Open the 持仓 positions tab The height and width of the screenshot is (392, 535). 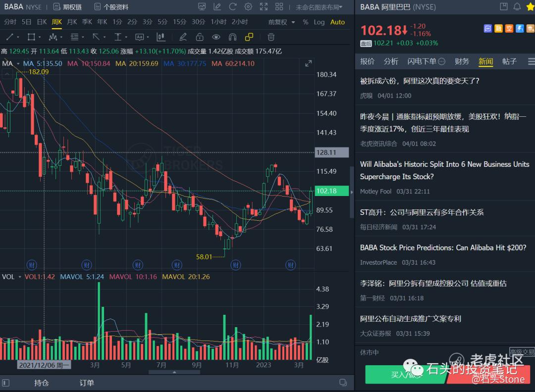click(41, 383)
